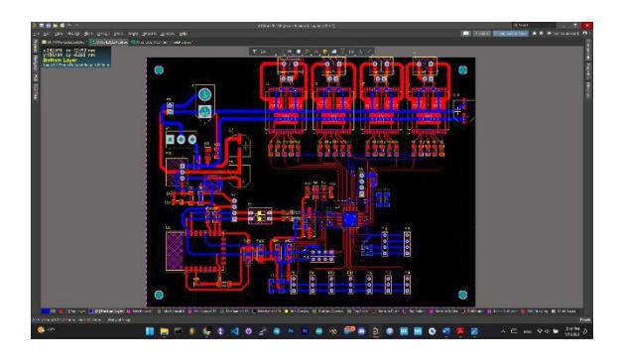Click the Not Signed In account label
The height and width of the screenshot is (364, 623).
564,34
